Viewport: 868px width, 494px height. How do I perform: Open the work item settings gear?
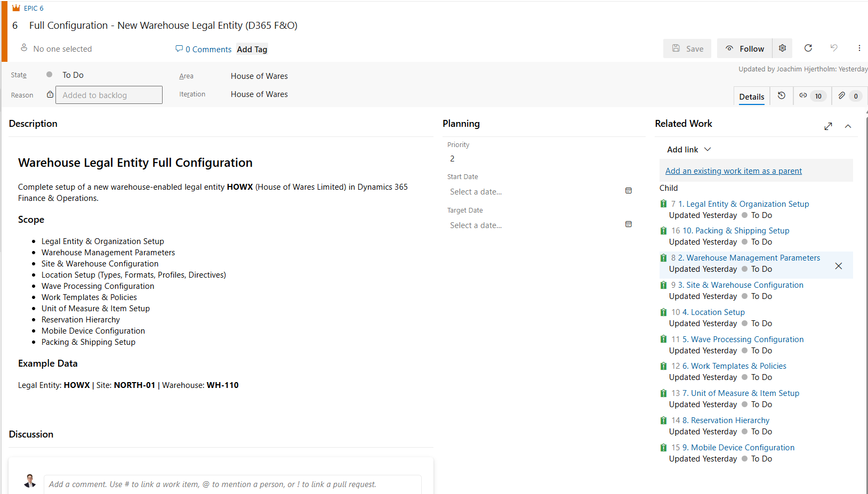782,48
